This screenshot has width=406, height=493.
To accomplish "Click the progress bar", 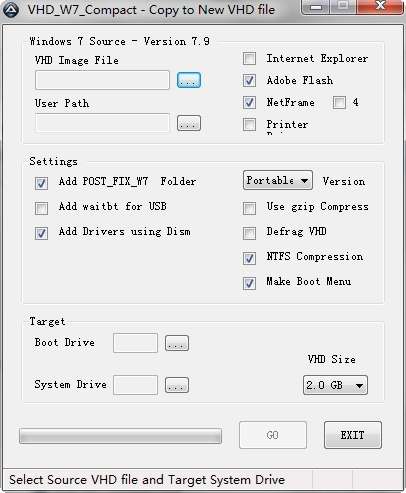I will pyautogui.click(x=120, y=436).
